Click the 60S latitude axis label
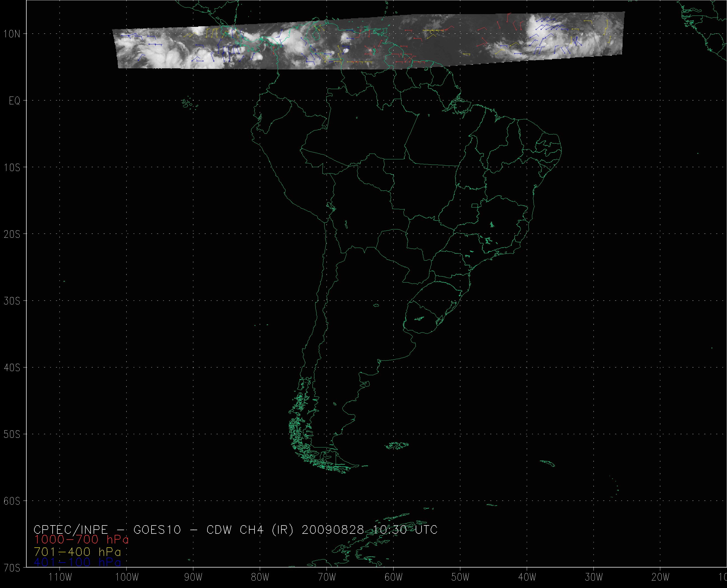 [x=12, y=501]
